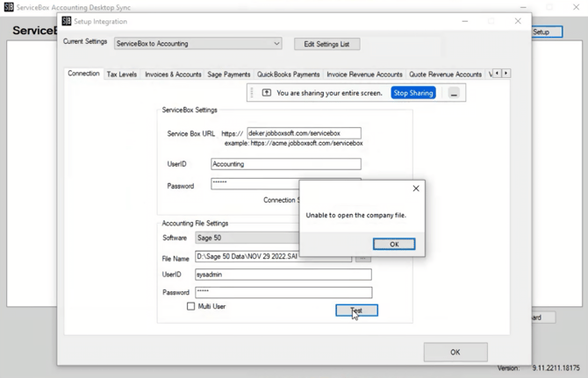Open the Software Sage 50 dropdown
The width and height of the screenshot is (588, 378).
point(247,238)
